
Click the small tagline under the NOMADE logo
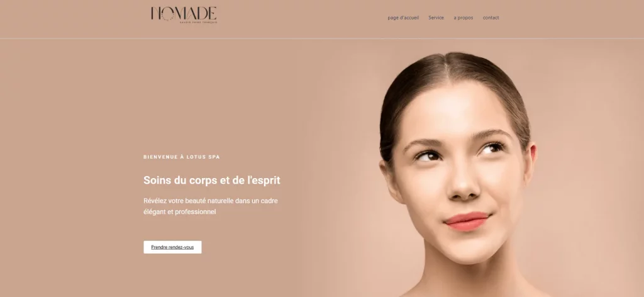[x=198, y=22]
